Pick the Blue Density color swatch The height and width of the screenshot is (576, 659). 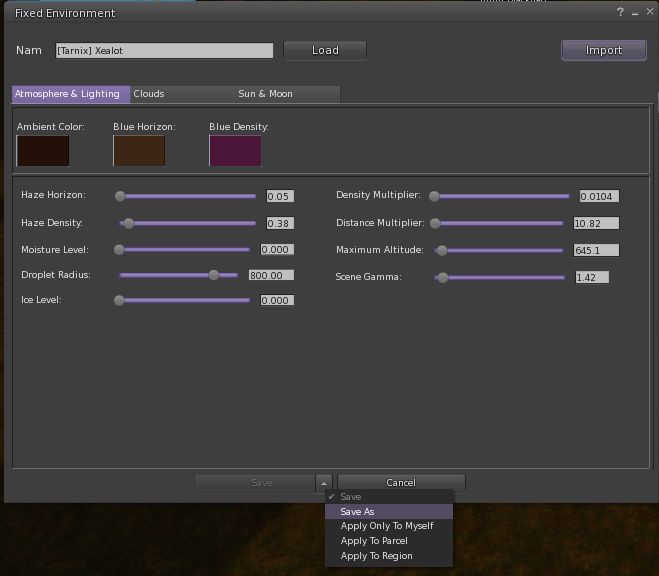click(x=235, y=151)
